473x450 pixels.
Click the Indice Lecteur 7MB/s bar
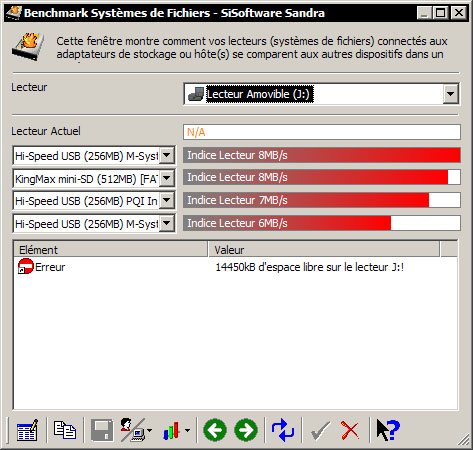[322, 200]
